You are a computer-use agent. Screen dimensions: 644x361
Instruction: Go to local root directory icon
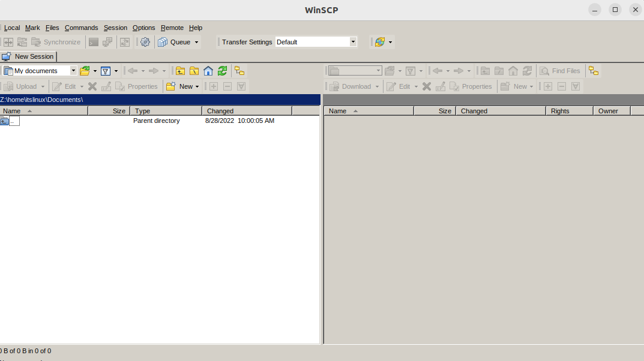click(194, 71)
